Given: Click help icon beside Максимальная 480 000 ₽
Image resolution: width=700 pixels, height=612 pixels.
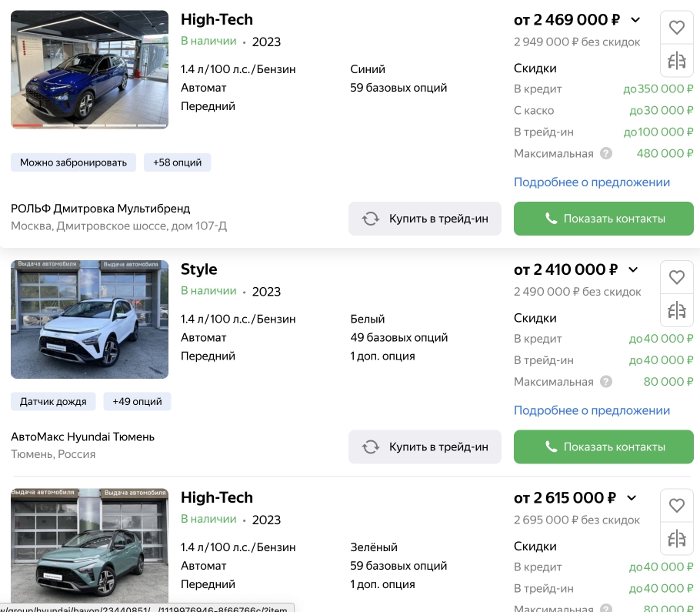Looking at the screenshot, I should [x=606, y=154].
